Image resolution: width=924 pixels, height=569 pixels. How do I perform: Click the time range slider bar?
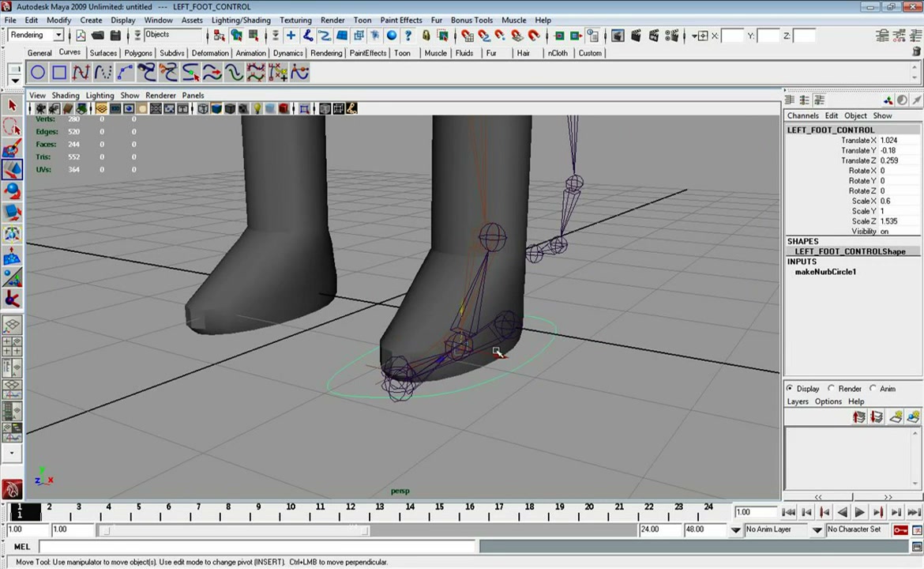click(x=235, y=530)
